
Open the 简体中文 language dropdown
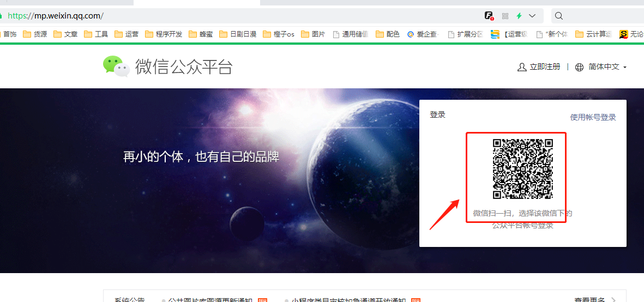(601, 67)
